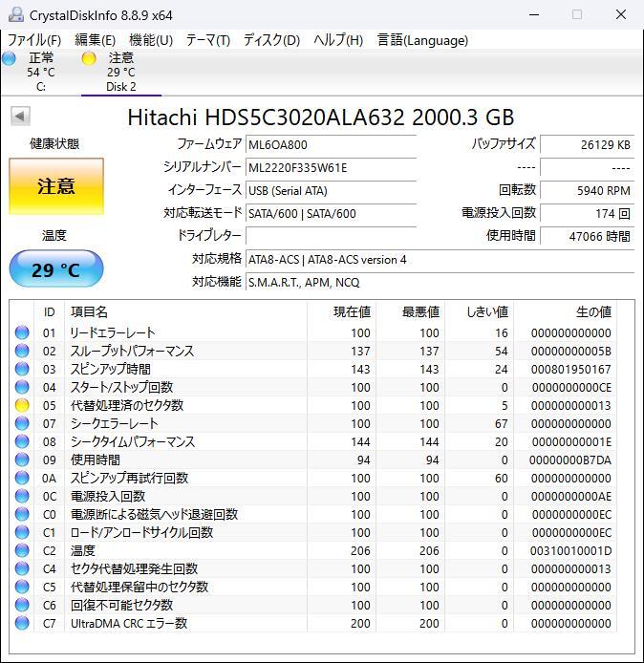Viewport: 644px width, 663px height.
Task: Minimize the CrystalDiskInfo window
Action: click(x=534, y=14)
